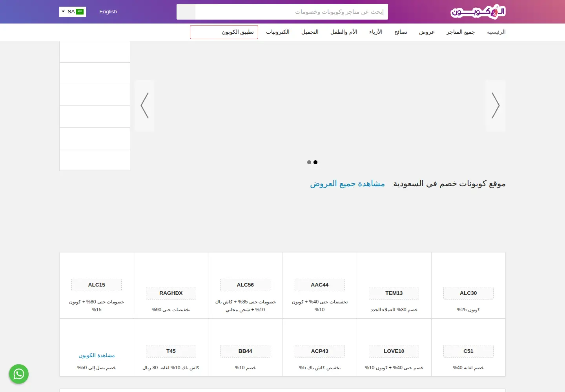This screenshot has height=392, width=565.
Task: Click موقع كوبونات خصم في السعودية heading
Action: 449,183
